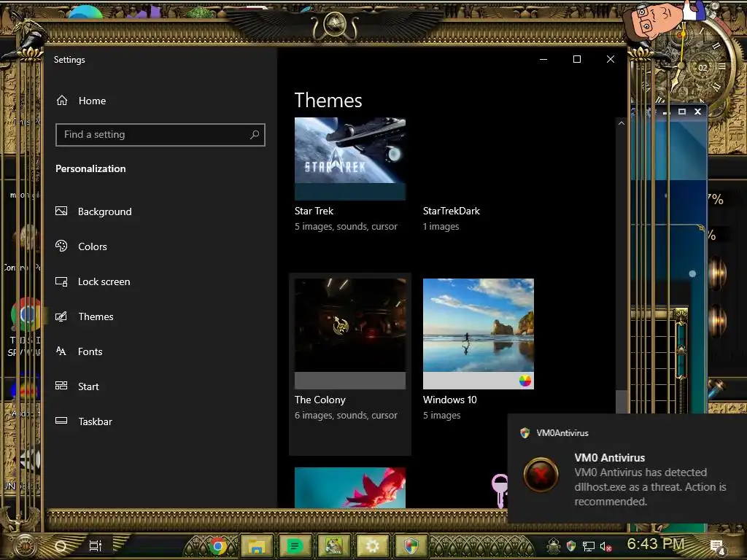Click the 'Star Trek' theme name text

tap(314, 211)
